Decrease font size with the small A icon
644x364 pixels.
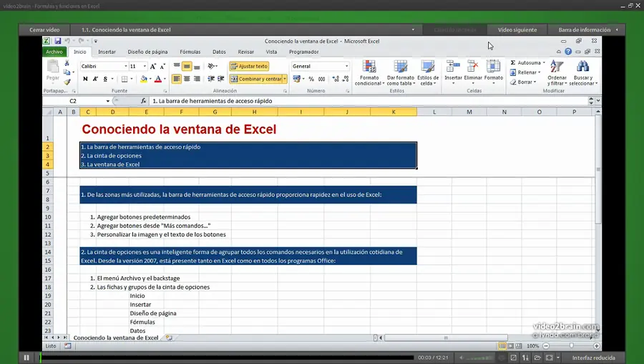[x=162, y=66]
